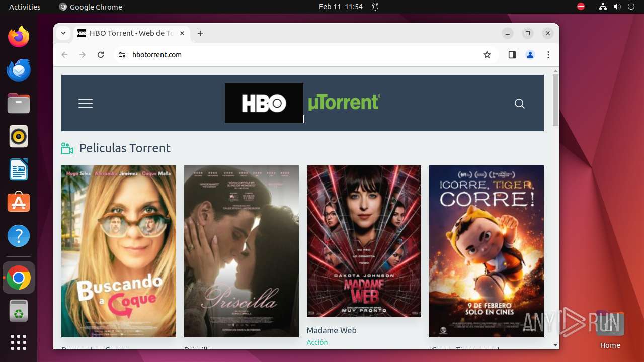Screen dimensions: 644x362
Task: Open system menu via volume icon
Action: tap(617, 7)
